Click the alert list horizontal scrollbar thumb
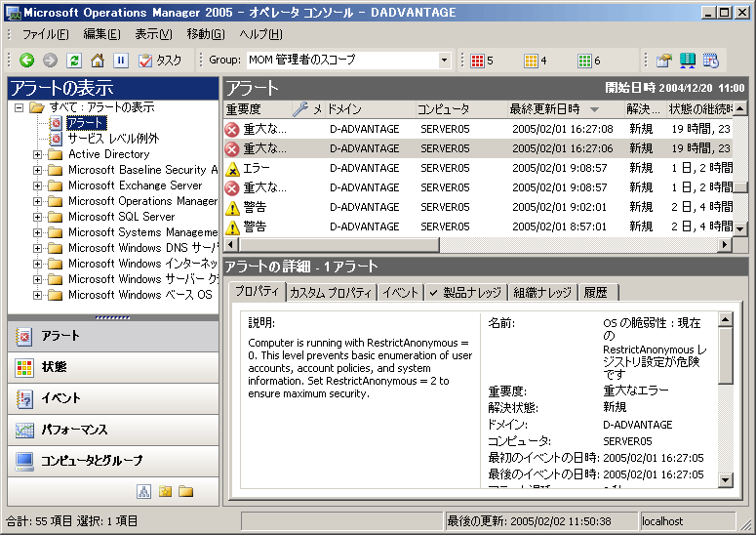Viewport: 756px width, 535px height. [338, 245]
